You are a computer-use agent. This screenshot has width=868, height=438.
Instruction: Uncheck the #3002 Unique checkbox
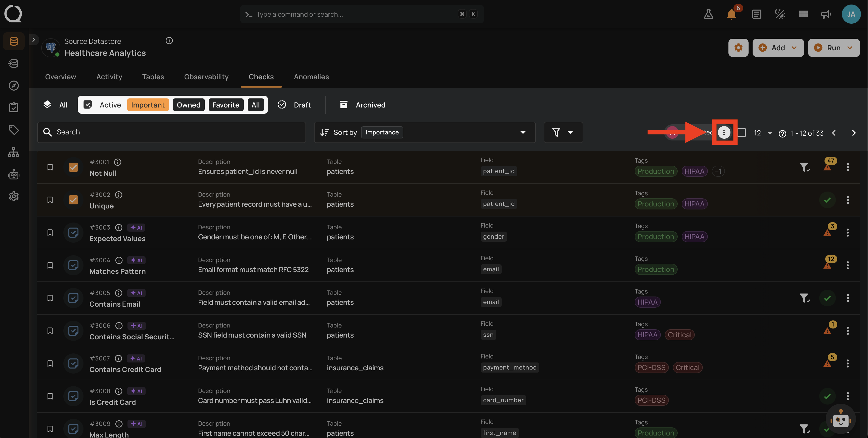point(73,200)
